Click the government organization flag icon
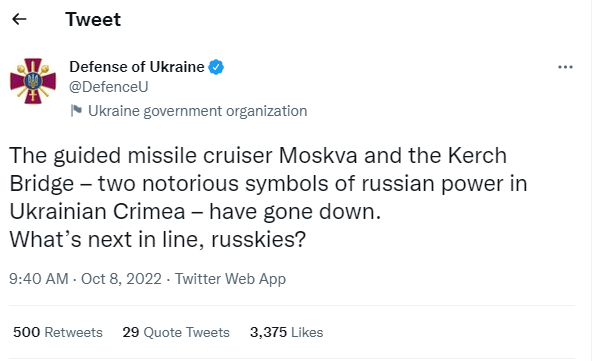612x361 pixels. pyautogui.click(x=76, y=111)
